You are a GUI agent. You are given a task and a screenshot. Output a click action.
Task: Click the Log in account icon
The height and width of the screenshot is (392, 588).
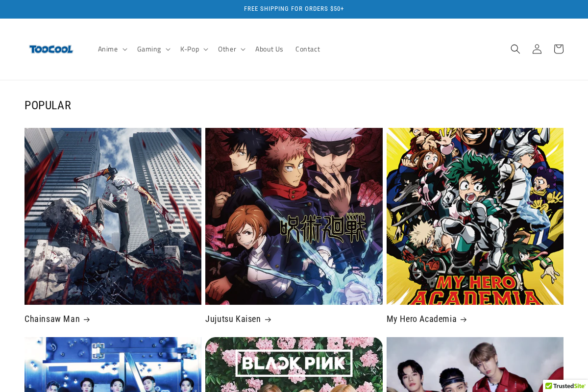536,49
